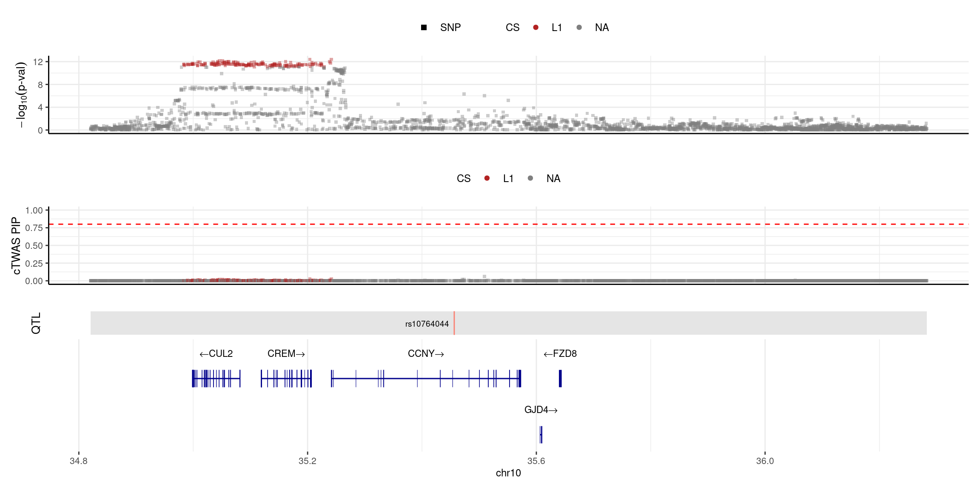Click the black SNP legend square
This screenshot has height=490, width=980.
[424, 28]
